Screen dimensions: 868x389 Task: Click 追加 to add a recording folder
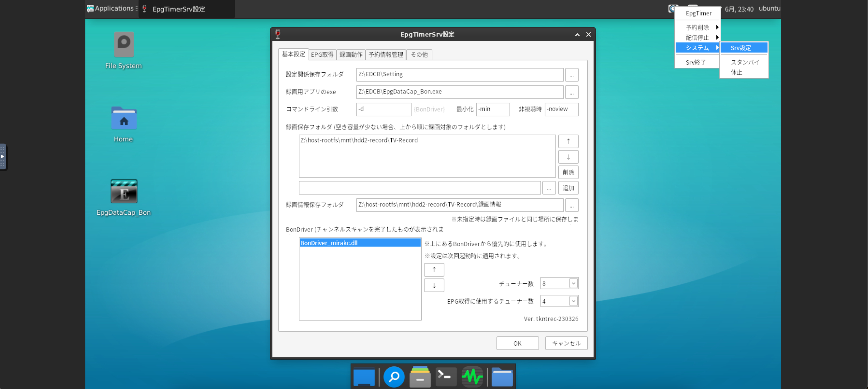tap(568, 188)
